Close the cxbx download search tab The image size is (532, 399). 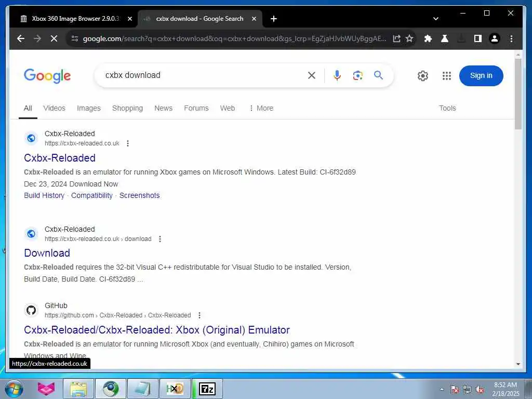coord(254,19)
